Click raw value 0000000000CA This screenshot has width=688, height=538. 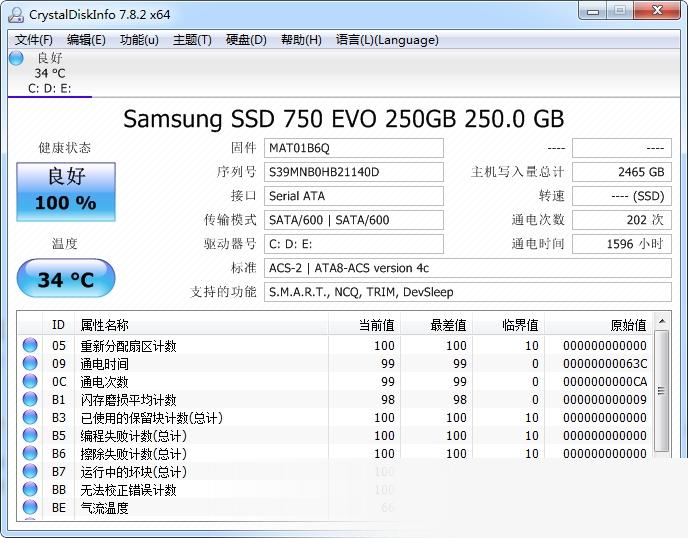[x=605, y=382]
